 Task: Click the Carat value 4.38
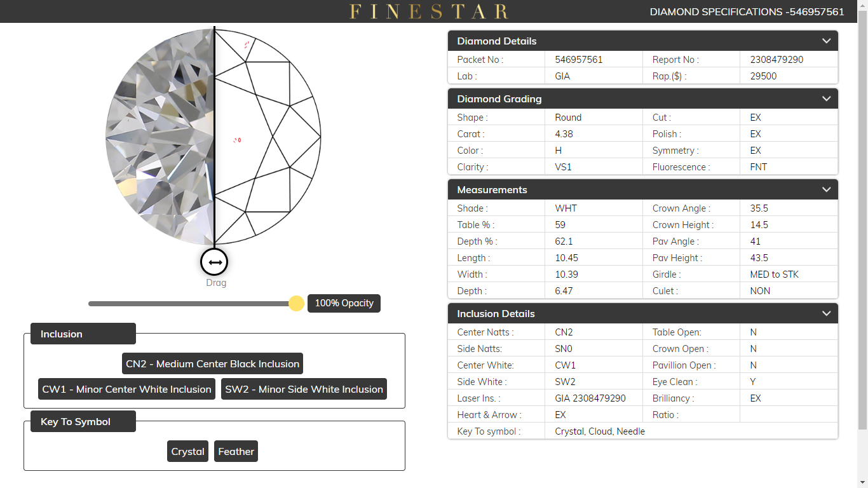click(x=564, y=133)
